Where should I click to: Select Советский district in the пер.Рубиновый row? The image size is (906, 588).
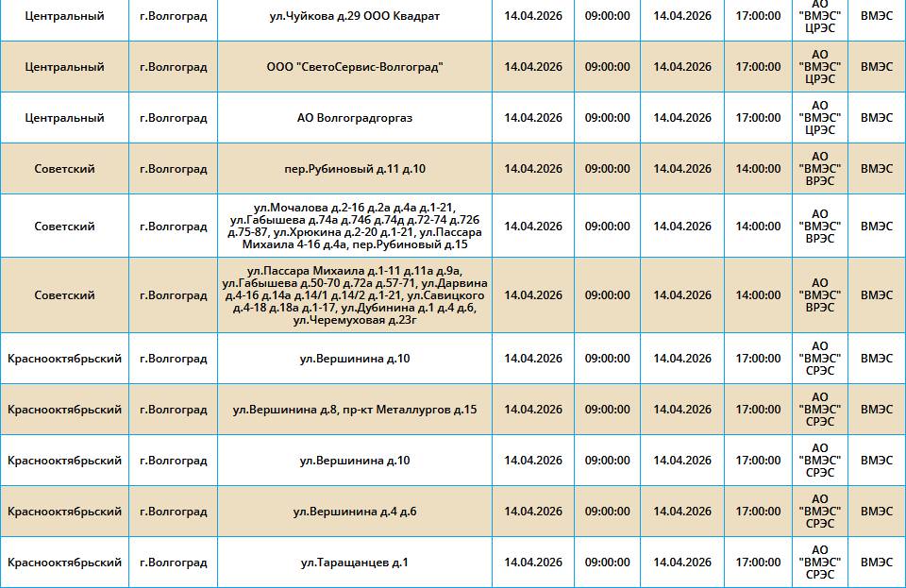tap(64, 169)
